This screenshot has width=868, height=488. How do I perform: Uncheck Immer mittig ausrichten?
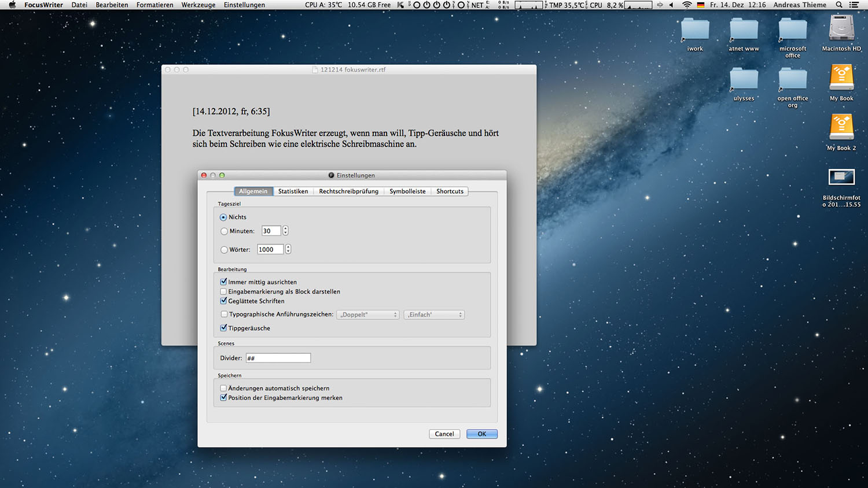tap(223, 282)
